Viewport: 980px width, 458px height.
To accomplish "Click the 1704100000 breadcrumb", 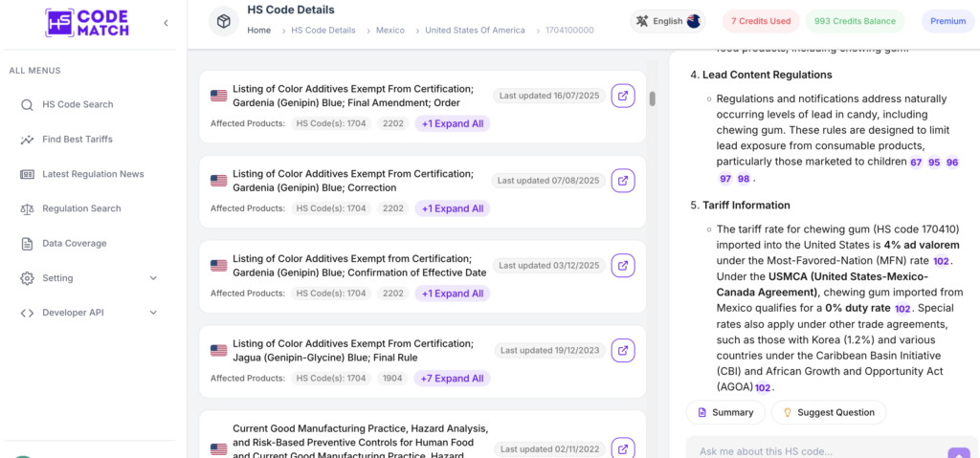I will (x=569, y=30).
